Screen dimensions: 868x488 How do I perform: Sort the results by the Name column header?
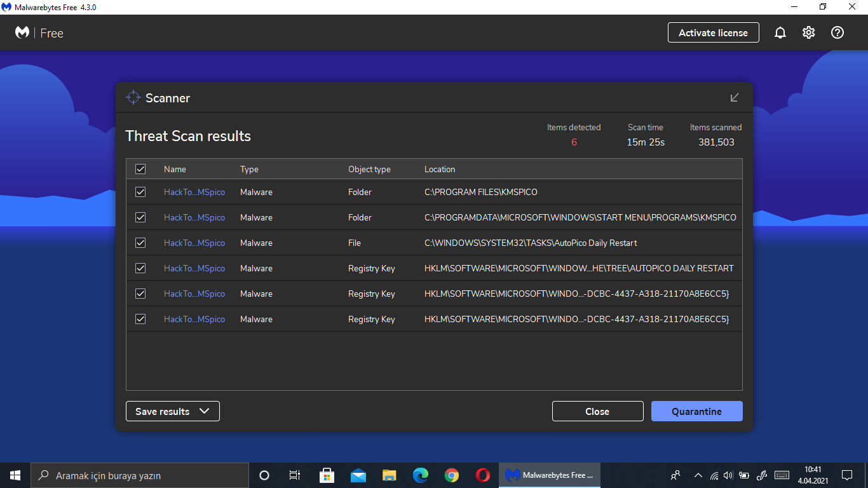175,169
